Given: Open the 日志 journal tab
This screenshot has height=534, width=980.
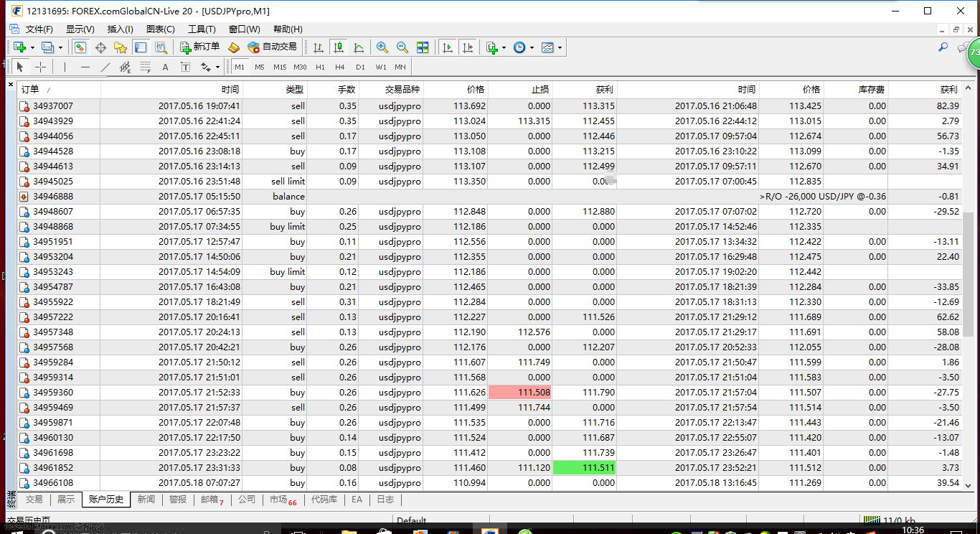Looking at the screenshot, I should point(385,500).
